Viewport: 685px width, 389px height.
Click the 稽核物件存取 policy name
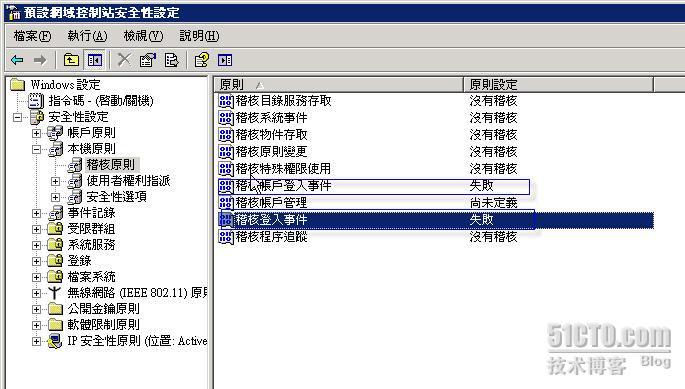point(271,135)
